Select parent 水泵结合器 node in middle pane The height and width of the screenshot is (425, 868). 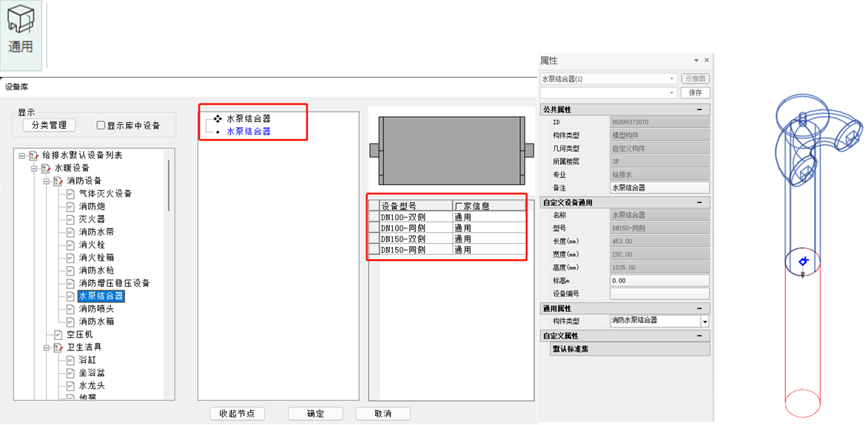249,119
